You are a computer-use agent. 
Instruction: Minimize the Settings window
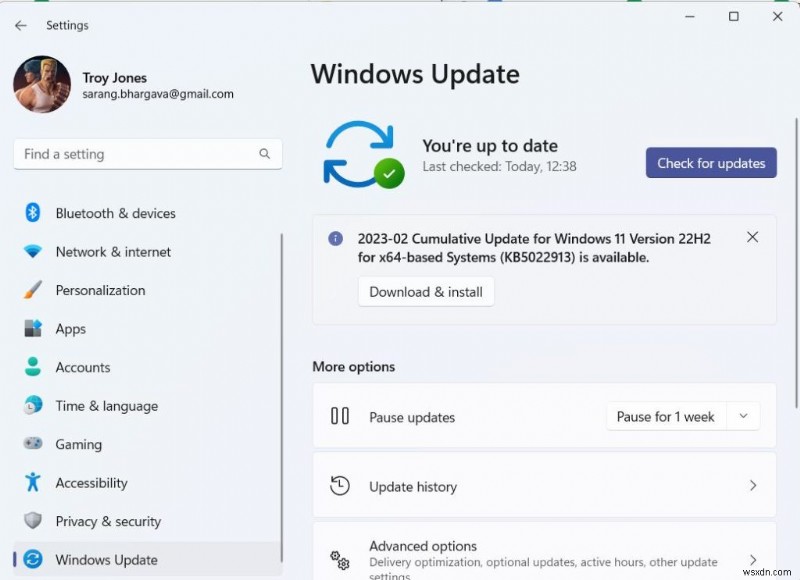click(x=690, y=17)
